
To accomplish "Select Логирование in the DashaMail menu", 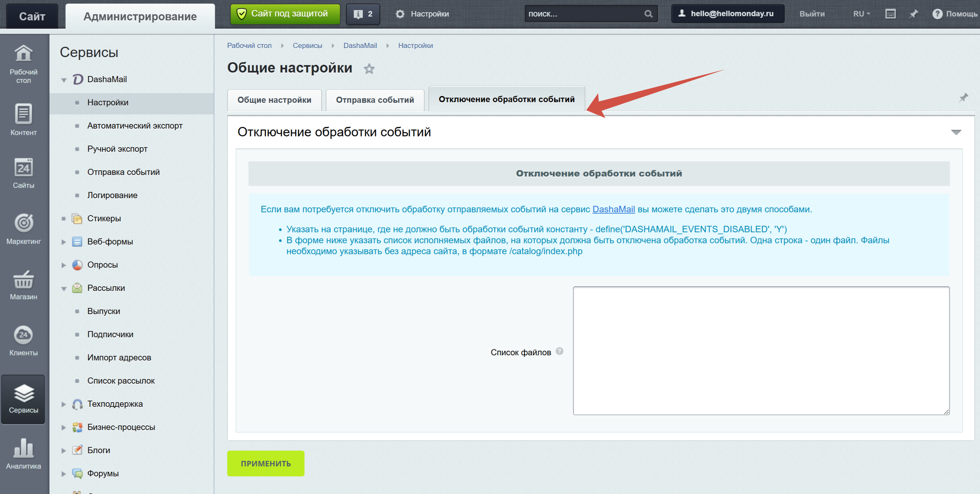I will [112, 195].
